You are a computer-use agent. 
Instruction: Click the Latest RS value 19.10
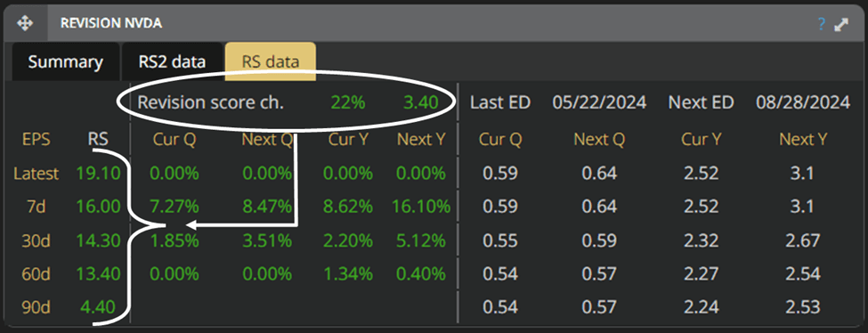click(97, 174)
